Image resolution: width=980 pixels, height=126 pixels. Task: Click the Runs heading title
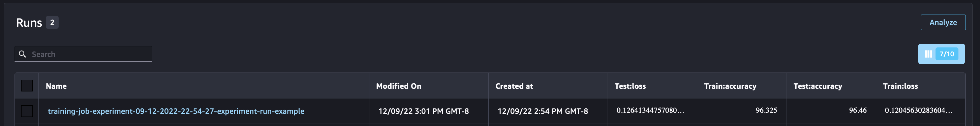29,23
